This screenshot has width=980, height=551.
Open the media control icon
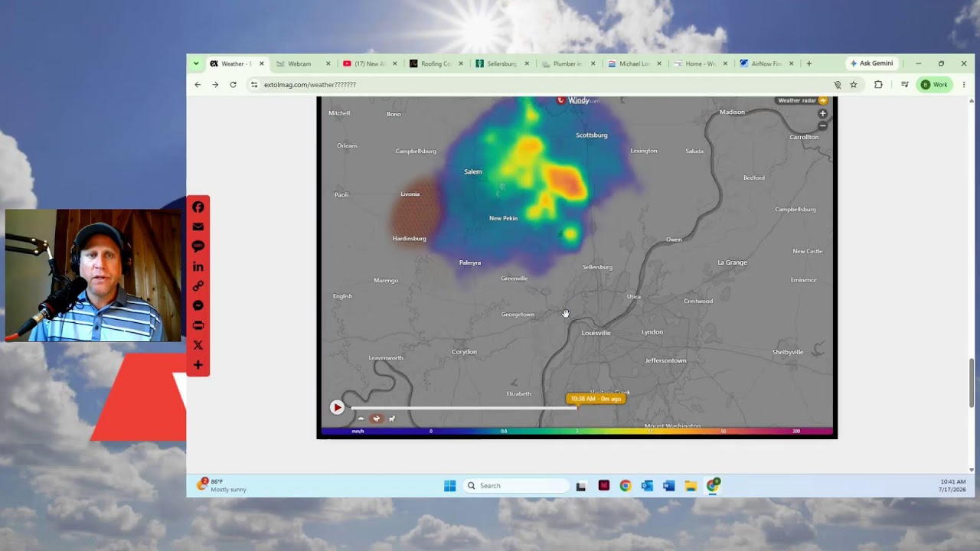(x=904, y=85)
